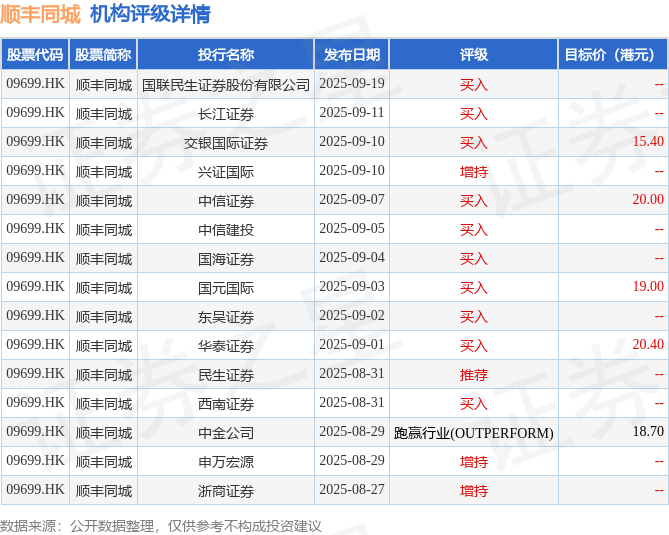669x535 pixels.
Task: Click 09699.HK in the 浙商证券 row
Action: tap(35, 489)
